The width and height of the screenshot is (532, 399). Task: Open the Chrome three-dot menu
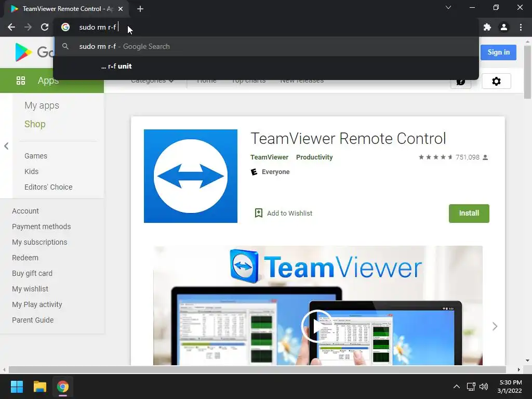pyautogui.click(x=521, y=27)
